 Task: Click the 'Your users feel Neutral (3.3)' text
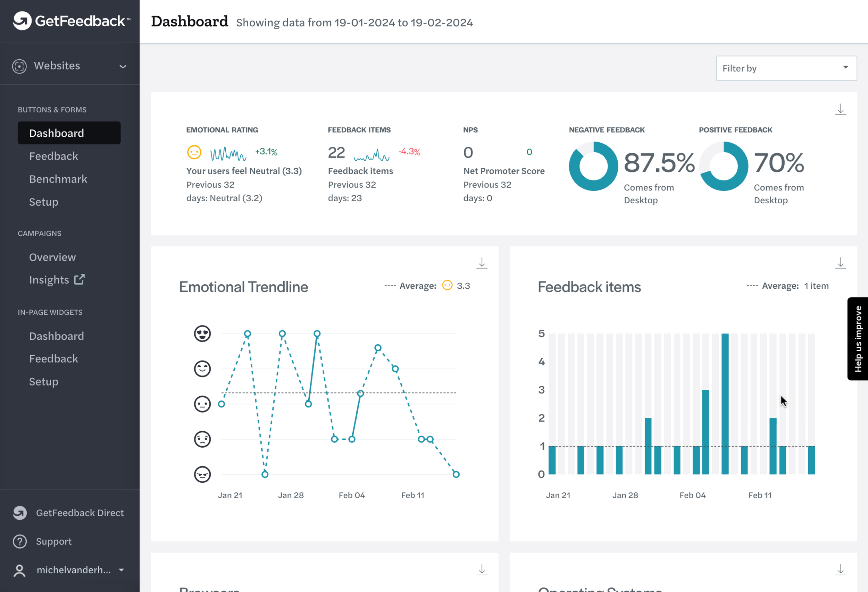244,171
